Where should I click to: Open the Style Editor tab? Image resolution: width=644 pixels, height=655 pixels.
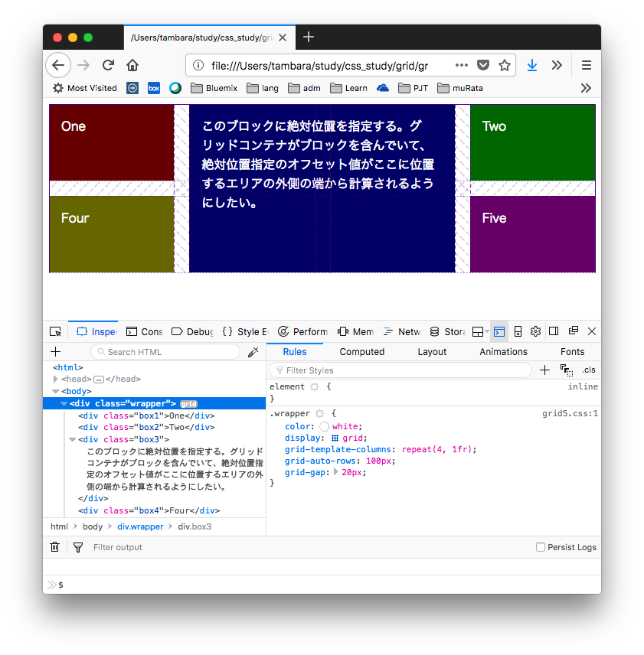245,331
